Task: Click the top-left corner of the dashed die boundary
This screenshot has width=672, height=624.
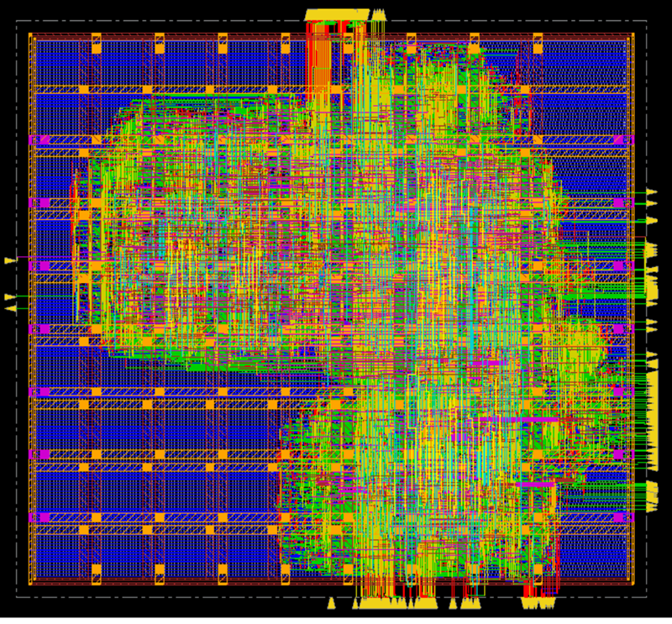Action: (17, 23)
